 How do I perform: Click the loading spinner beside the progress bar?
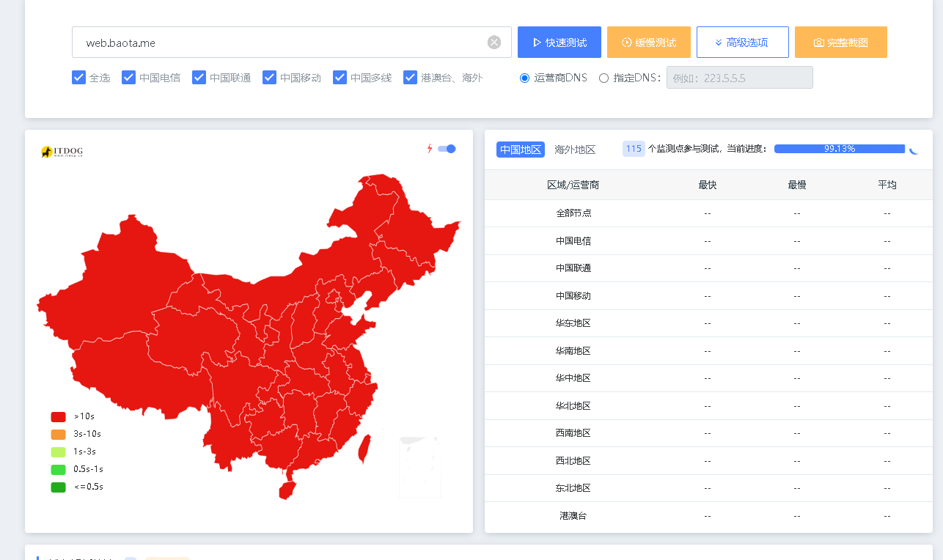pos(914,150)
